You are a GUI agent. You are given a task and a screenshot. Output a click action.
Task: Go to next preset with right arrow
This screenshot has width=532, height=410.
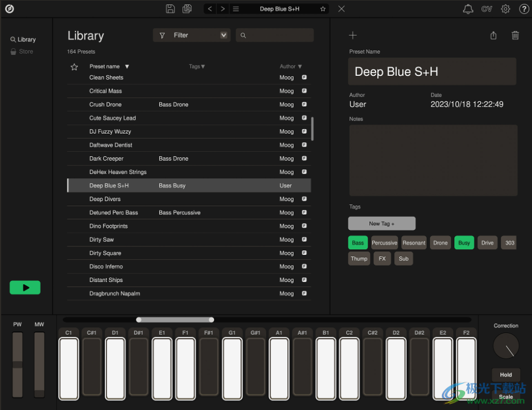pyautogui.click(x=223, y=8)
